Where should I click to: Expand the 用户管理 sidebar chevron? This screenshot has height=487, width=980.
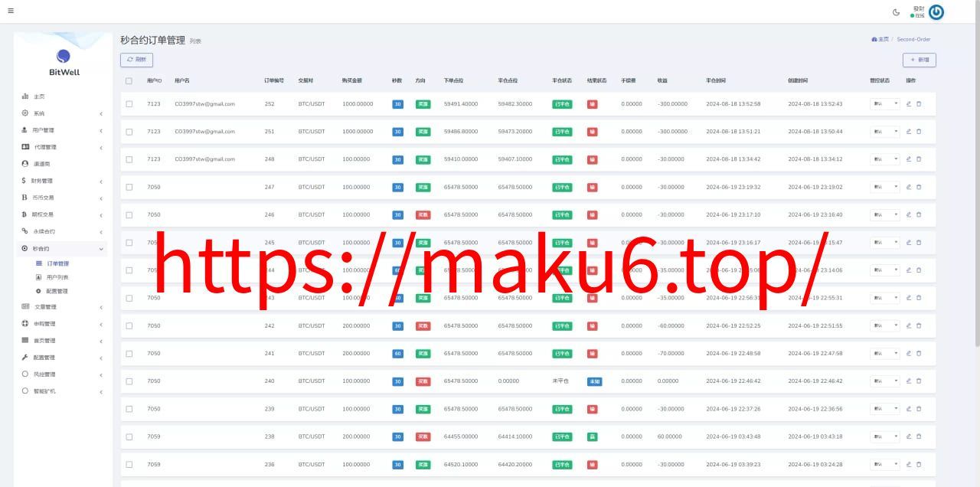coord(101,130)
